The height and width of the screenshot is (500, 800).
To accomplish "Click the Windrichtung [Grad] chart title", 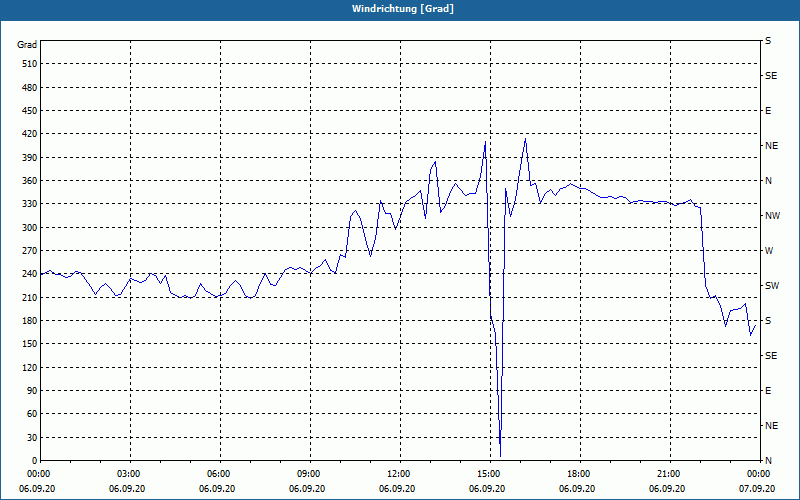I will pyautogui.click(x=403, y=9).
